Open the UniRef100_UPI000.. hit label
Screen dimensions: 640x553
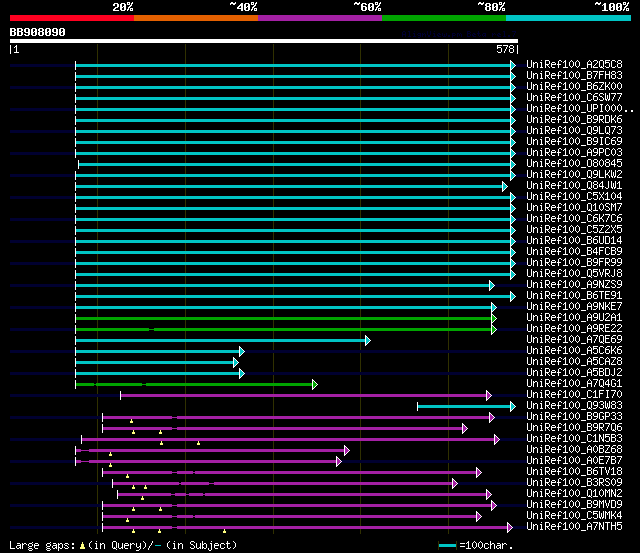580,109
